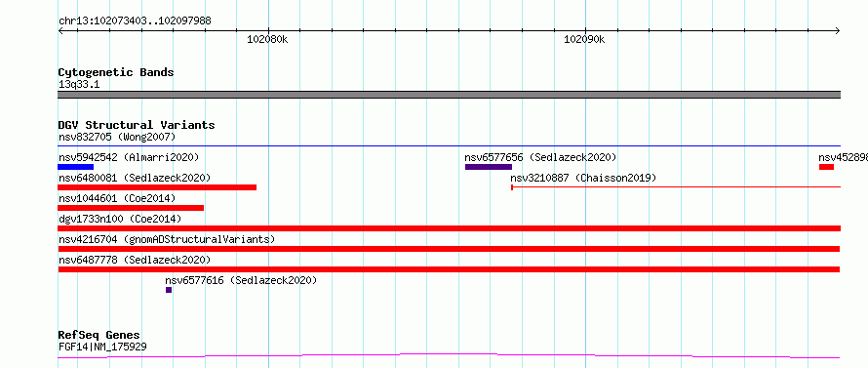This screenshot has width=868, height=368.
Task: Click the 102090k ruler tick label
Action: 584,39
